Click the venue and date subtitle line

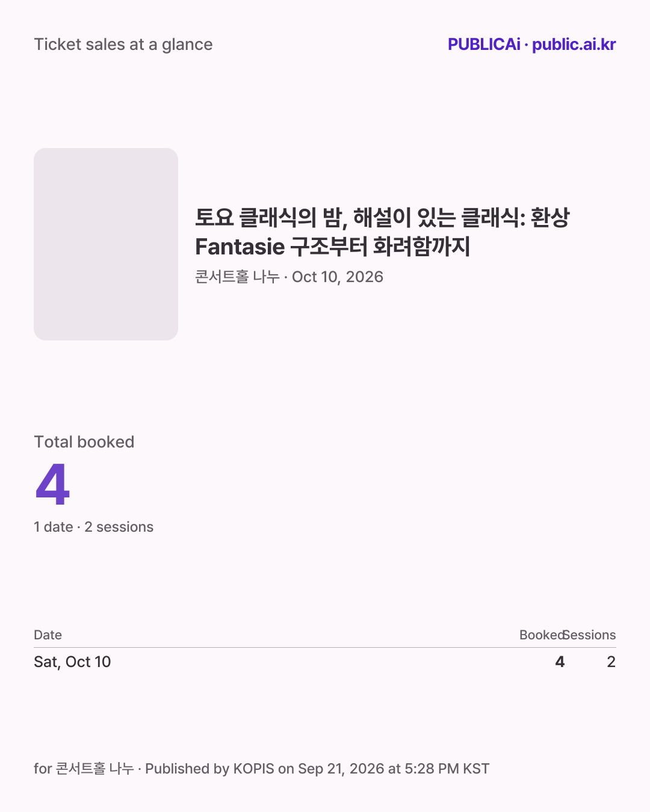click(x=289, y=277)
